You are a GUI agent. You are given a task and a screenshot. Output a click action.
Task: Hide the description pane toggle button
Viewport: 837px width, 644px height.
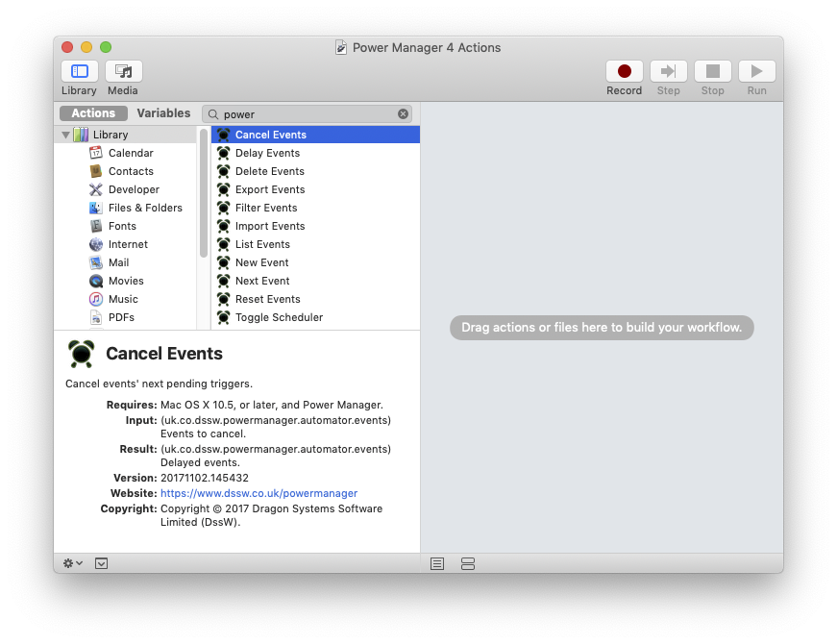coord(102,563)
